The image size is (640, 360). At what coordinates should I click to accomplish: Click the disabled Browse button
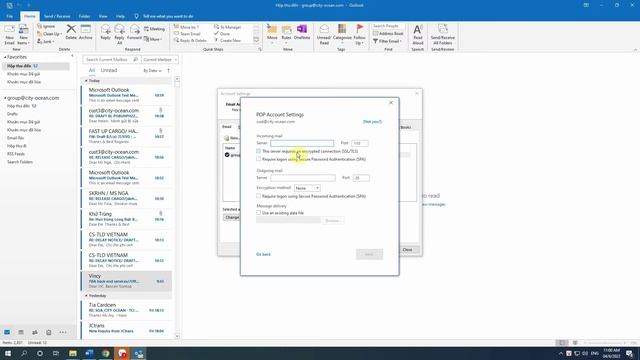pyautogui.click(x=333, y=221)
